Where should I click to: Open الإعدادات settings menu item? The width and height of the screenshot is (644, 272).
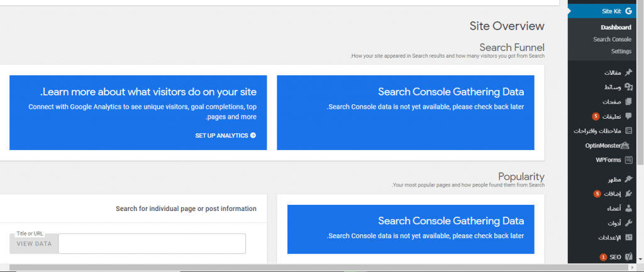pyautogui.click(x=608, y=238)
